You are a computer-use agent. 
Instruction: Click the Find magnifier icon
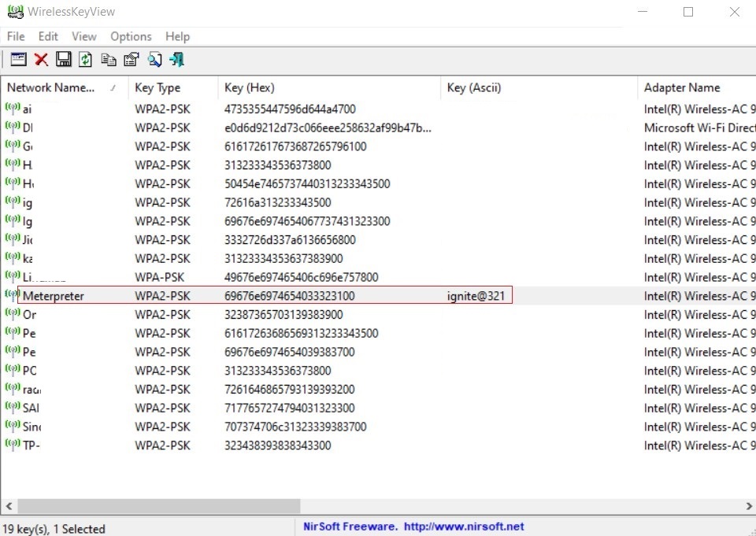[154, 59]
